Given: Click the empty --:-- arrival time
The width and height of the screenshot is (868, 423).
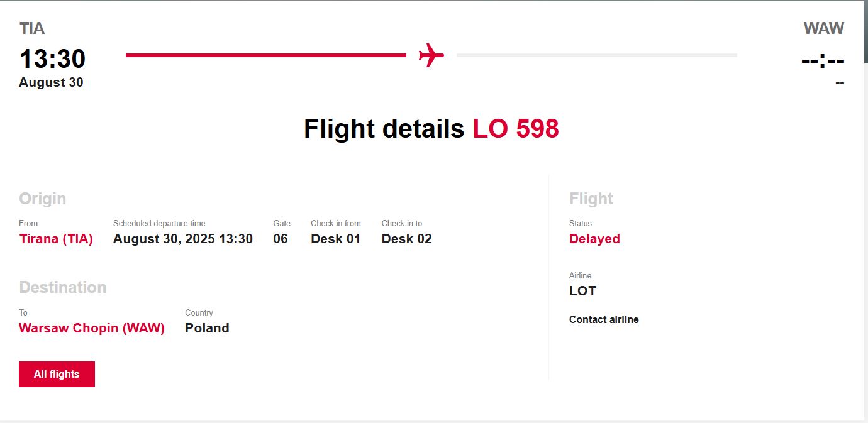Looking at the screenshot, I should coord(823,61).
